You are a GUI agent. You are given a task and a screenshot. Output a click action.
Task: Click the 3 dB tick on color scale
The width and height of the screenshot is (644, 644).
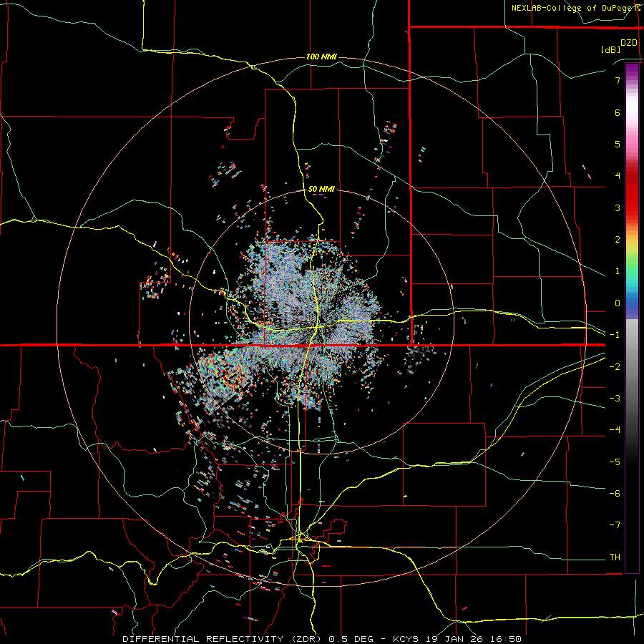pos(618,208)
